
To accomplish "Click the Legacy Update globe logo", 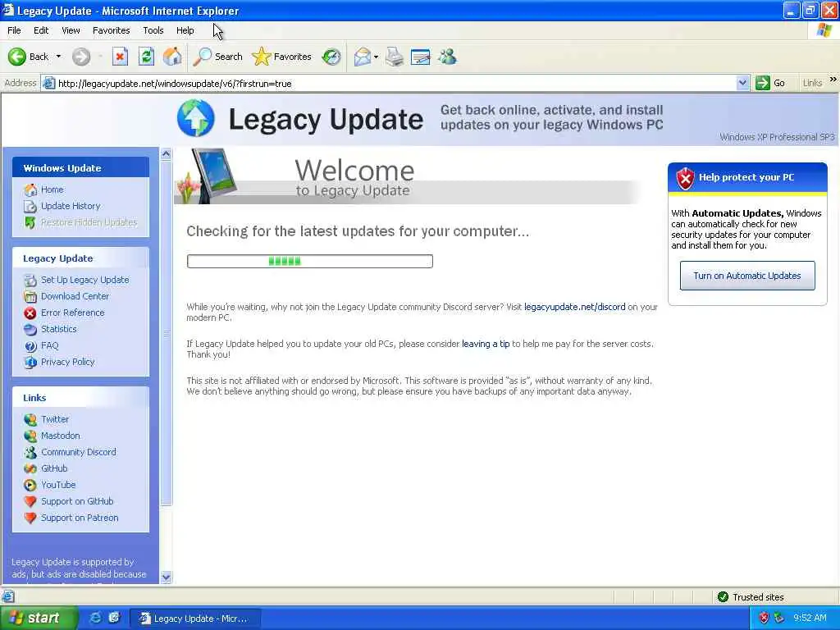I will (195, 118).
